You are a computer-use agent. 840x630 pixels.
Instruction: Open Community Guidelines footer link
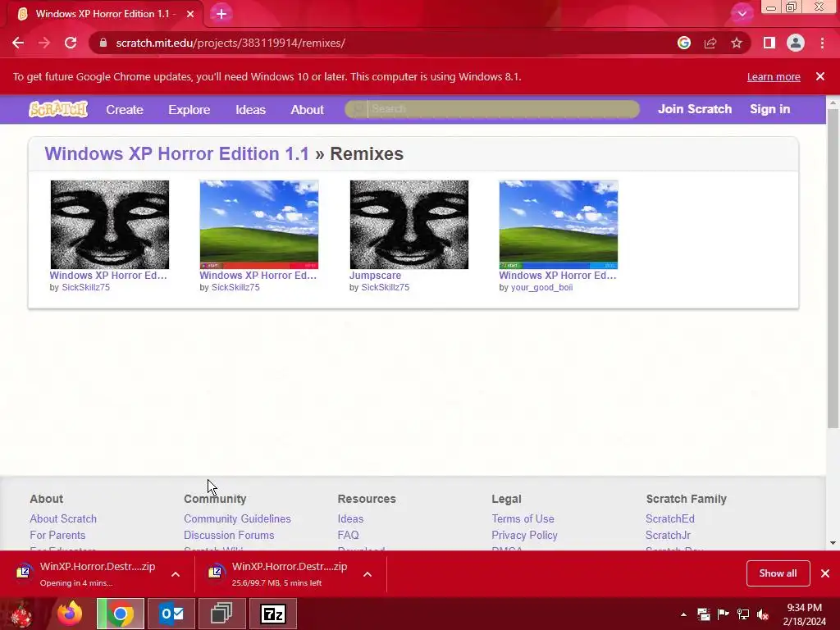pyautogui.click(x=237, y=518)
